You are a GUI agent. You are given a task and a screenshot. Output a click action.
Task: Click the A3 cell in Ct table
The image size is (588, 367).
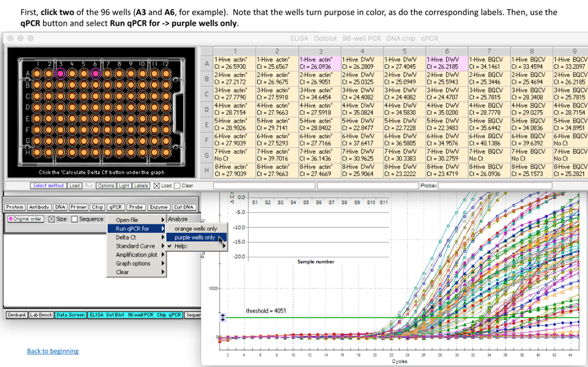(x=320, y=63)
